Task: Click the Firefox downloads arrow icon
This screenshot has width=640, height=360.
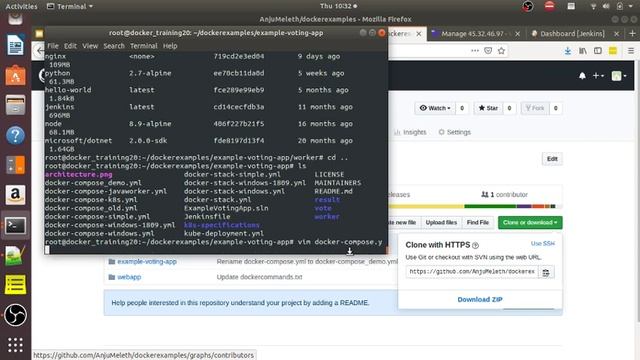Action: (568, 51)
